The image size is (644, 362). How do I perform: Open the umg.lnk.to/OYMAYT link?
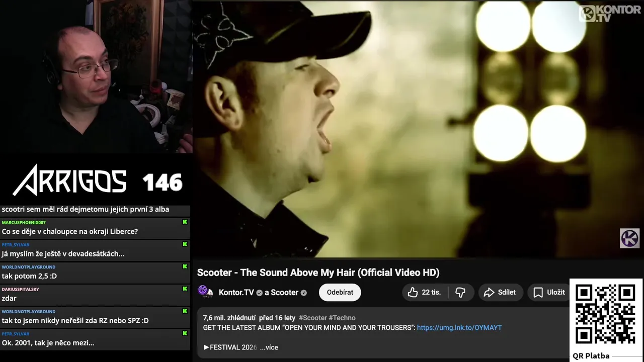(459, 327)
